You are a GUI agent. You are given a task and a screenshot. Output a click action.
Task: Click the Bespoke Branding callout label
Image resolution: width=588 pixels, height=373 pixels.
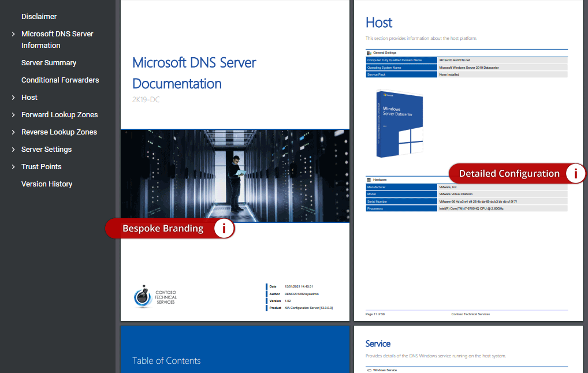163,228
